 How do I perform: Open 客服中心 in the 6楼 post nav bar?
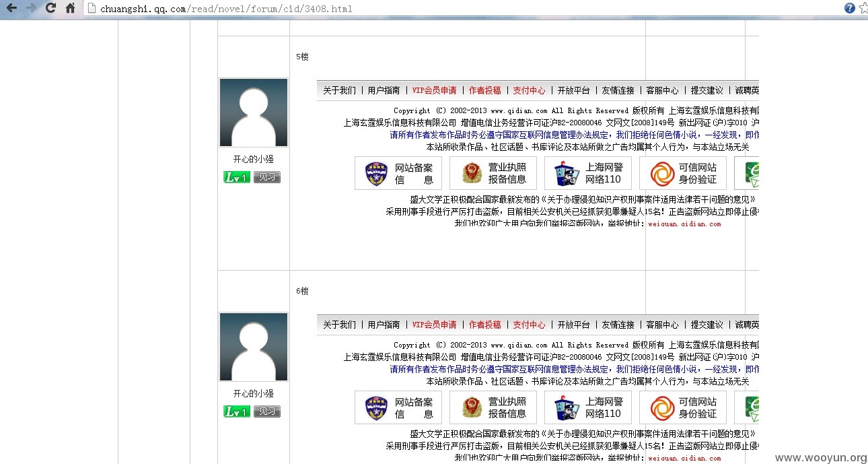click(x=663, y=325)
